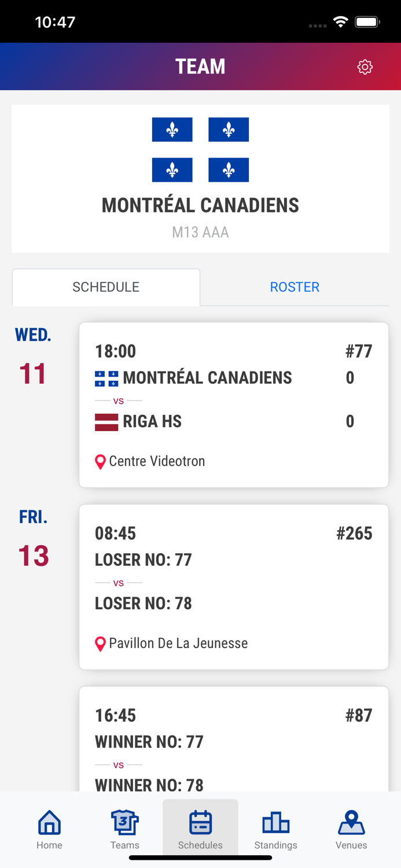Tap the Pavillon De La Jeunesse pin
401x868 pixels.
[100, 643]
